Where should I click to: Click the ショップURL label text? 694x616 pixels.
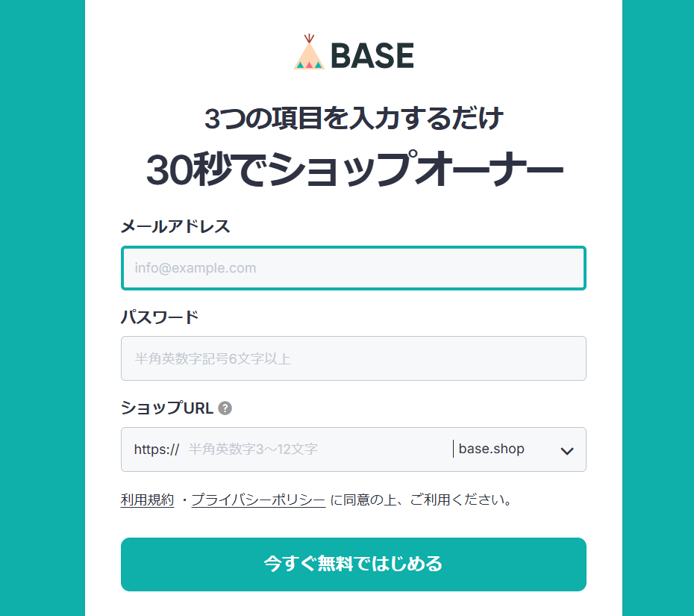pos(167,408)
